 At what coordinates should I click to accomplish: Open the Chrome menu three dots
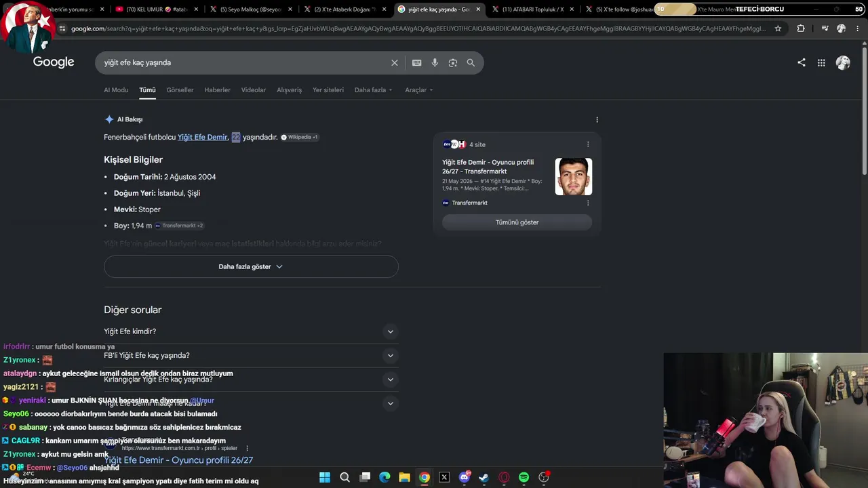(x=858, y=28)
